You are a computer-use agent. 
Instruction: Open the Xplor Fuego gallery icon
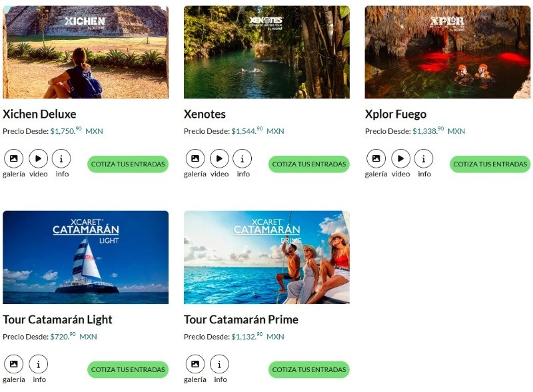376,158
